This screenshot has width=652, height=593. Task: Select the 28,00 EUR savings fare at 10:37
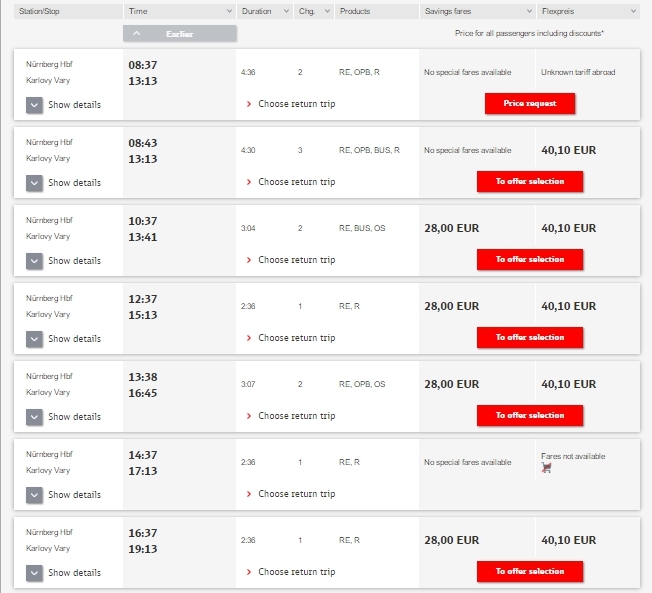pyautogui.click(x=452, y=228)
